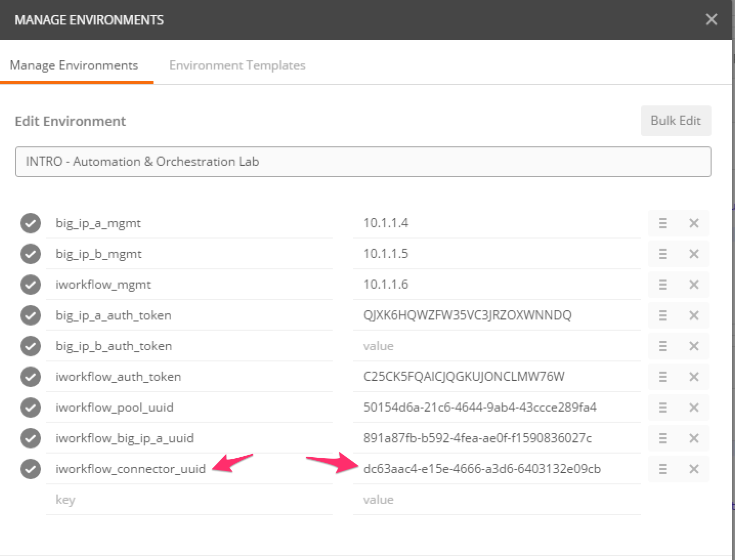The width and height of the screenshot is (735, 560).
Task: Click the reorder handle for big_ip_b_auth_token
Action: 663,346
